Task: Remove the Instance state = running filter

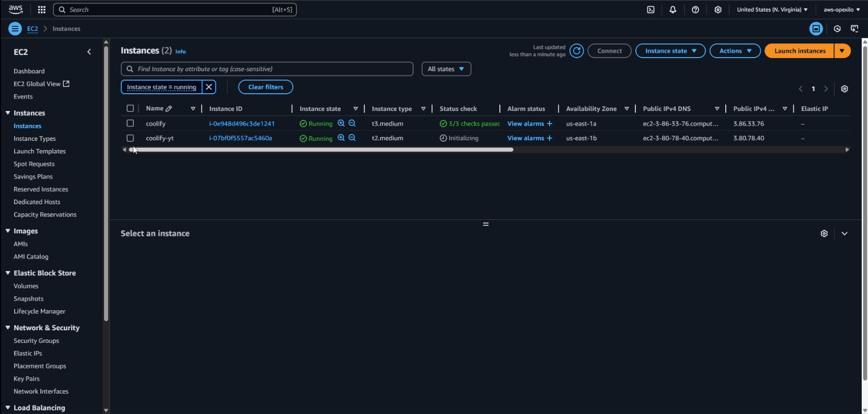Action: click(209, 87)
